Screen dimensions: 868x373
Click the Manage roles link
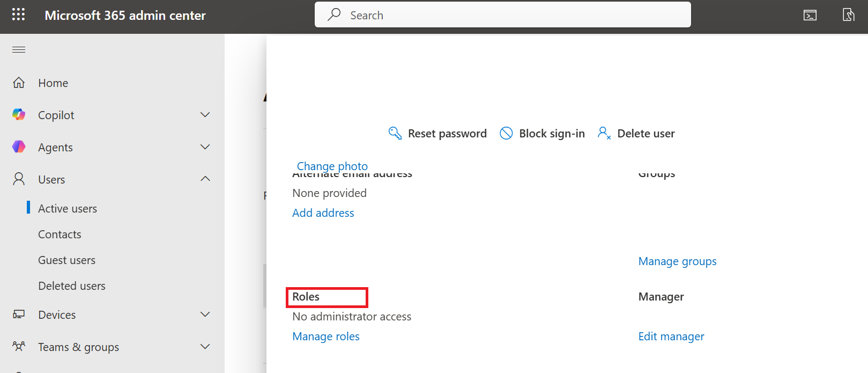(x=326, y=337)
